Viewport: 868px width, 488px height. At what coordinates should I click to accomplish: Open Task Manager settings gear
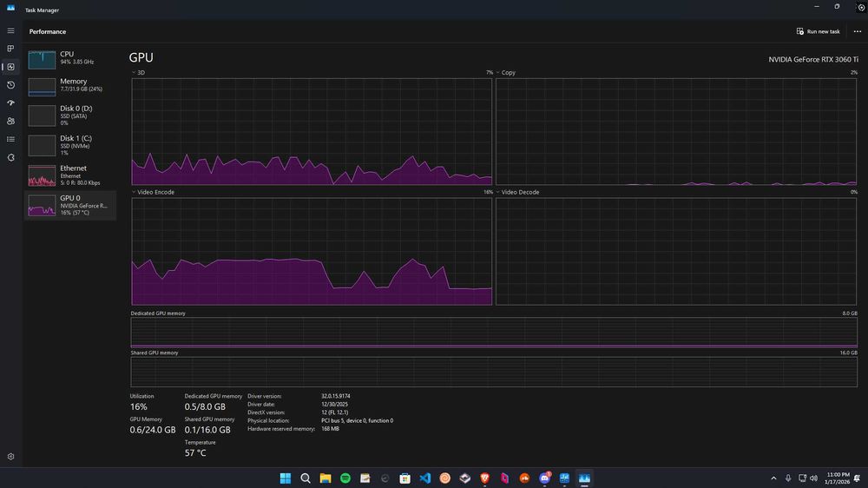10,456
